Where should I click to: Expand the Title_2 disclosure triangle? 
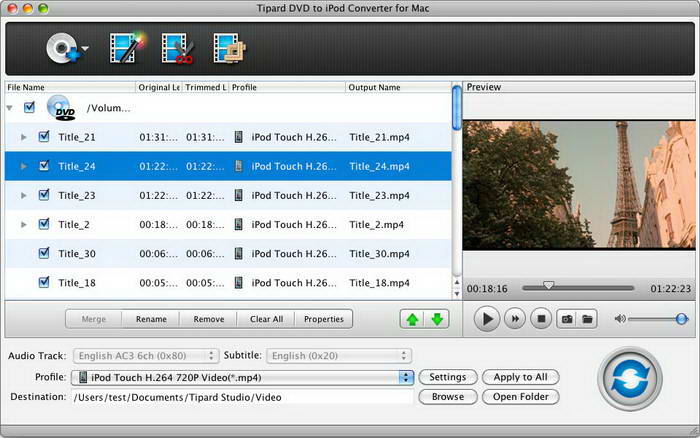point(24,224)
